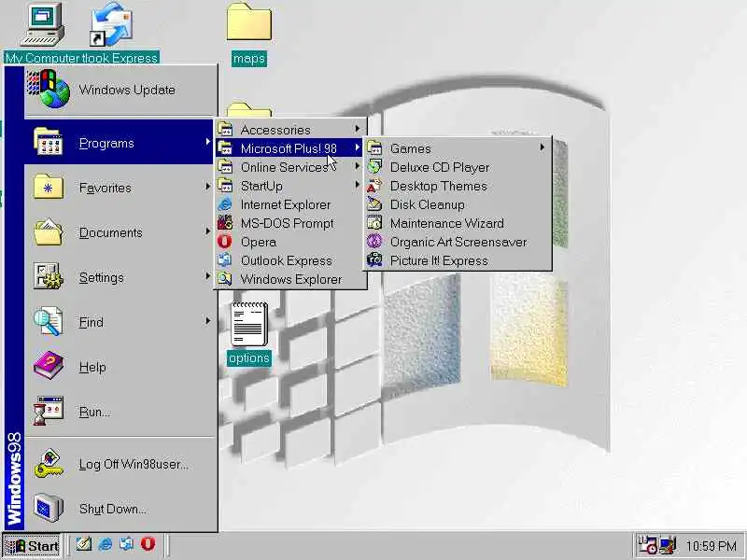Click the Maintenance Wizard icon
Image resolution: width=747 pixels, height=560 pixels.
(x=374, y=223)
